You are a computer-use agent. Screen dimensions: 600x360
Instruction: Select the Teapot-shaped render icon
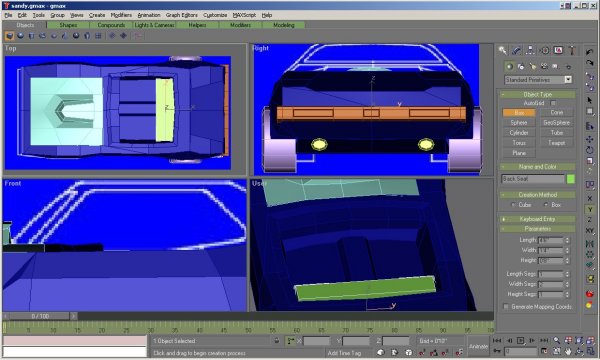(x=589, y=294)
